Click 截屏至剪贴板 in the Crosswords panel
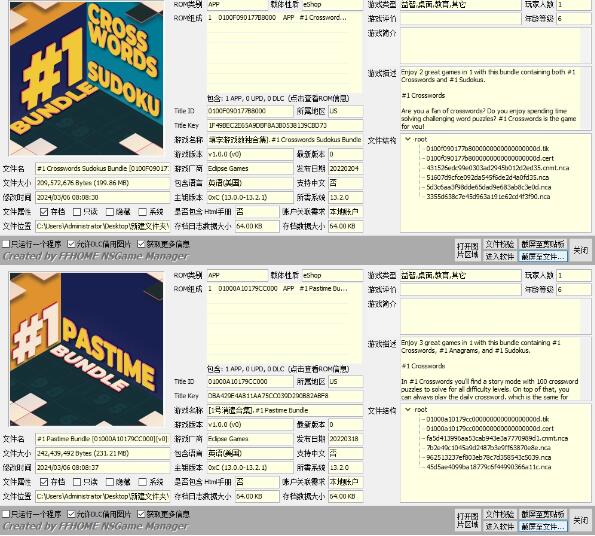Viewport: 595px width, 536px height. [543, 244]
